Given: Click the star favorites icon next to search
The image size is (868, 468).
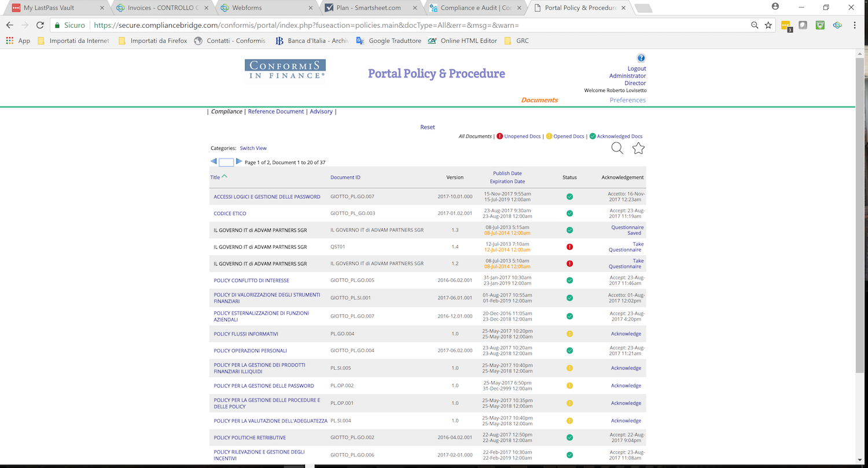Looking at the screenshot, I should [x=638, y=148].
